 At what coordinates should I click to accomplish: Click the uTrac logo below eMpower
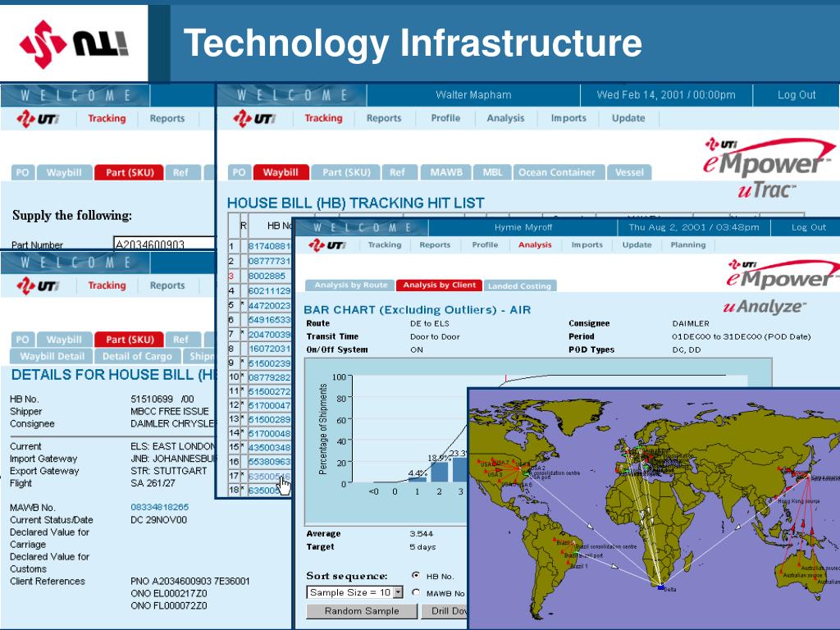tap(766, 189)
